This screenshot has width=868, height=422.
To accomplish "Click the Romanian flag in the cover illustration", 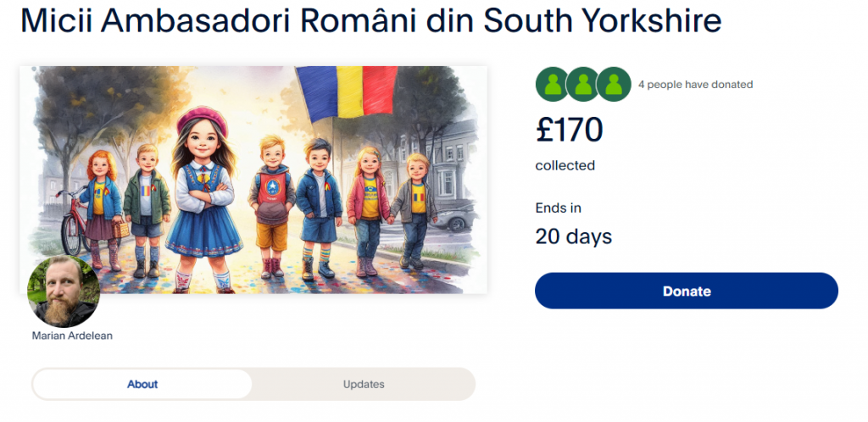I will click(x=348, y=92).
